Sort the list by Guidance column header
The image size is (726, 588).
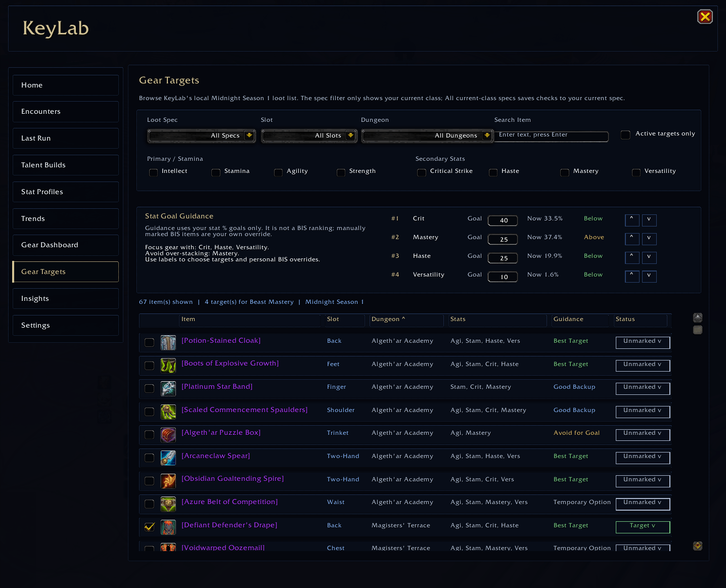point(580,320)
